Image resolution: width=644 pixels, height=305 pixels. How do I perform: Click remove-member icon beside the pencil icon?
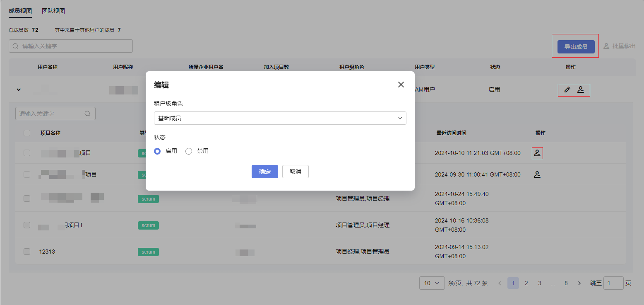[581, 90]
